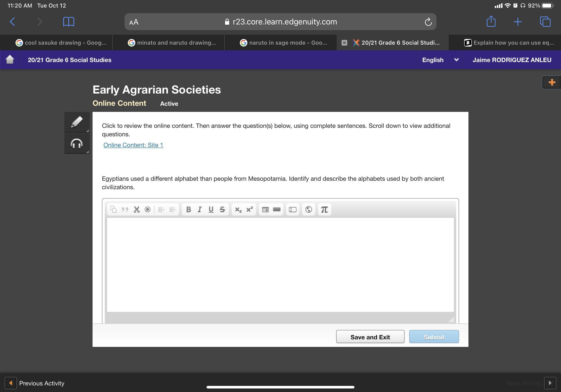Open the Online Content: Site 1 link

[133, 145]
